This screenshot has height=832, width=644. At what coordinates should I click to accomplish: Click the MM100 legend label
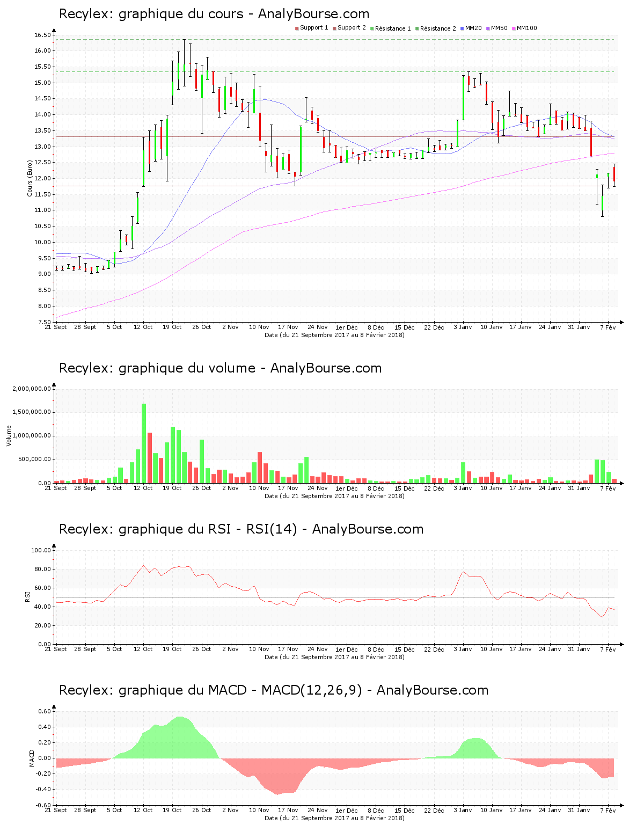coord(526,28)
